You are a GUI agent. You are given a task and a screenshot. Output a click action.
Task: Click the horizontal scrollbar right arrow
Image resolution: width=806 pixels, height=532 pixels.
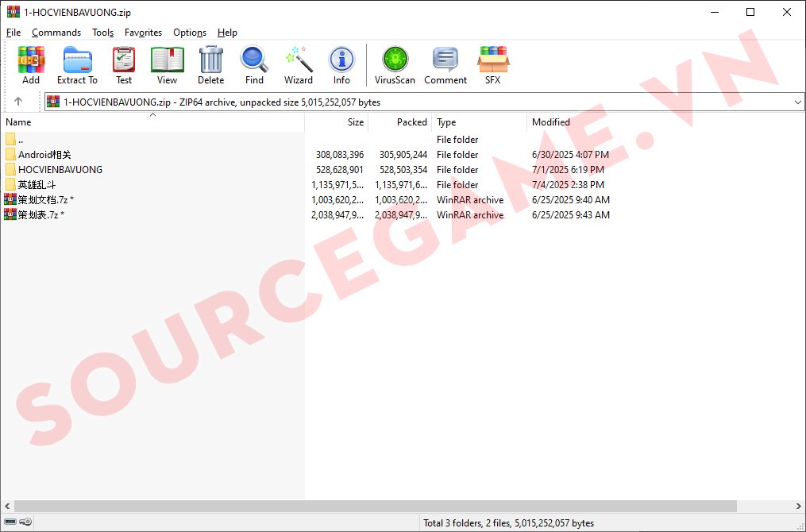click(x=799, y=506)
